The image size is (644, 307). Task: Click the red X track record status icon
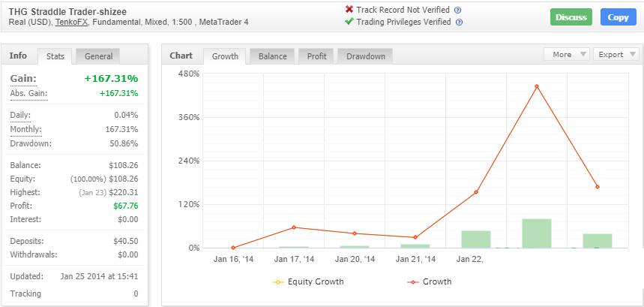349,10
